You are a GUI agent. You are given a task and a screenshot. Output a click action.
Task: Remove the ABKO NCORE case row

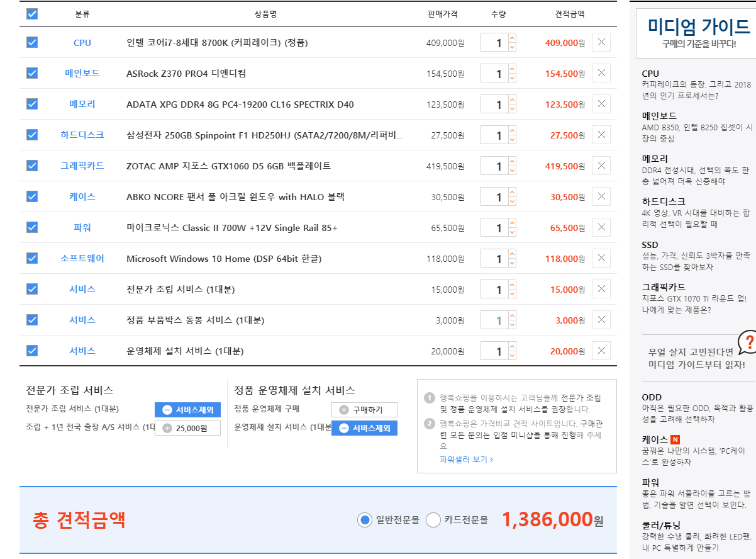(x=601, y=196)
